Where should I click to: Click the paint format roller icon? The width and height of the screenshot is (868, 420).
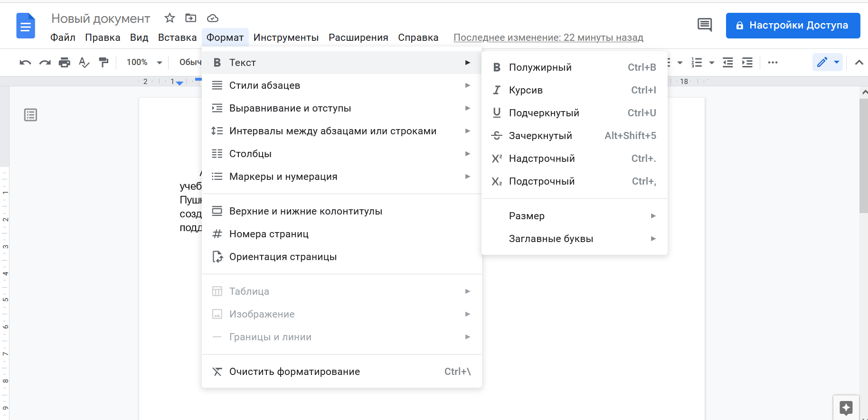point(104,62)
